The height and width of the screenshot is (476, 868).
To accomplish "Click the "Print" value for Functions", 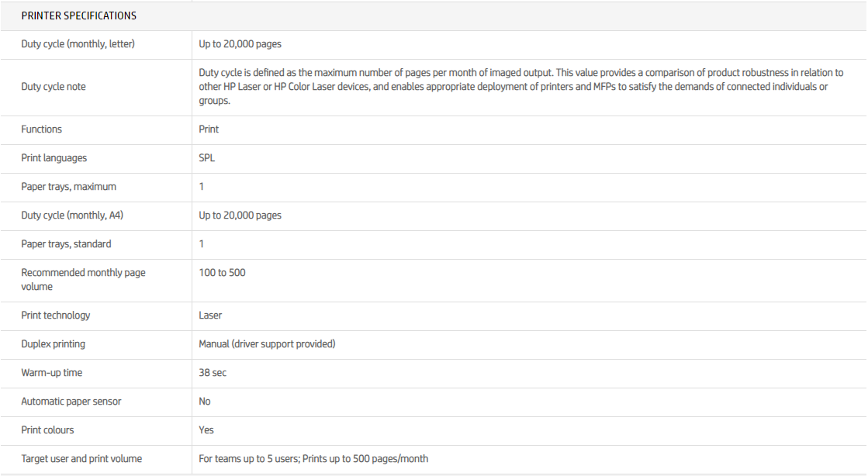I will 209,129.
